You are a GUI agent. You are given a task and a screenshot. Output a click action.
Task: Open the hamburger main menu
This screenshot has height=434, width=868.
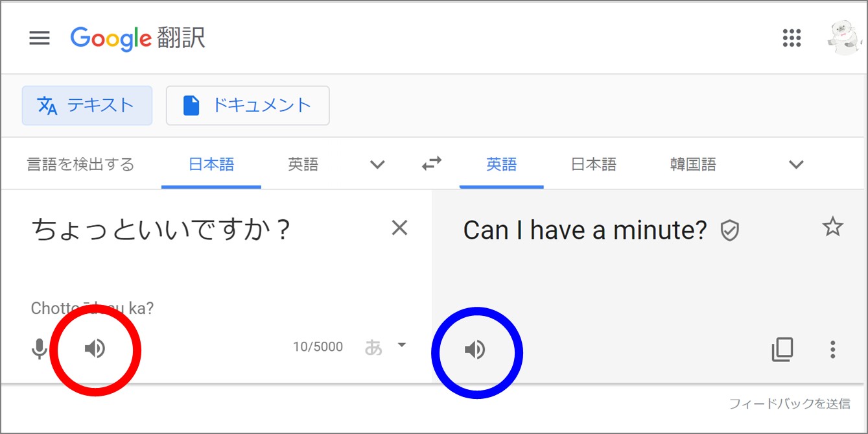(x=40, y=38)
